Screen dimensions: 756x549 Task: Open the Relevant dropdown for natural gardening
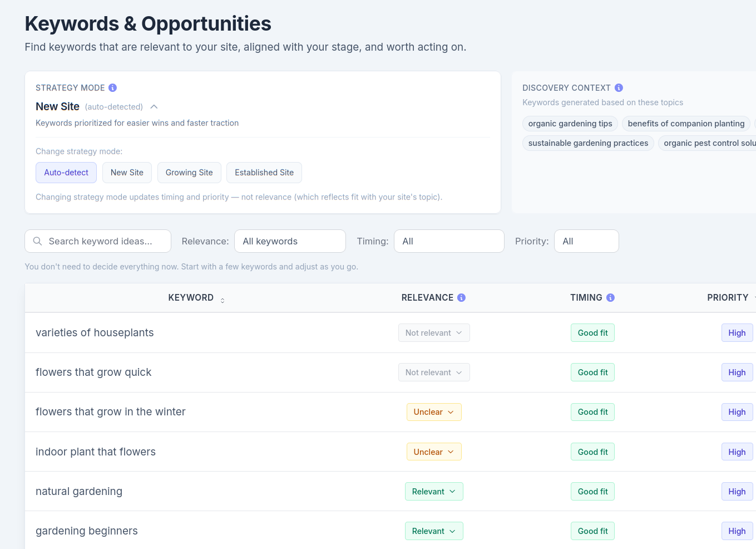(x=434, y=491)
